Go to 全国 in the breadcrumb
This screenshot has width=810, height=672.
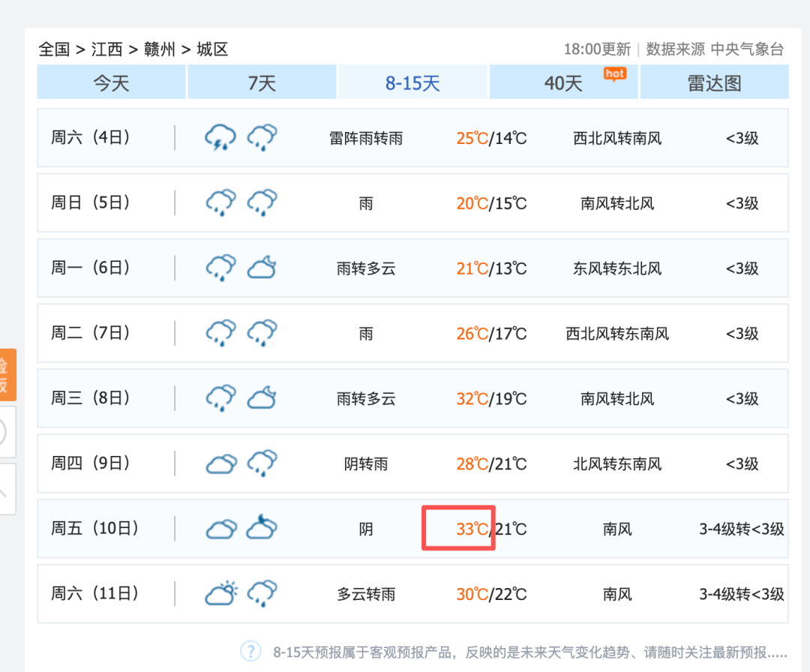click(x=54, y=49)
